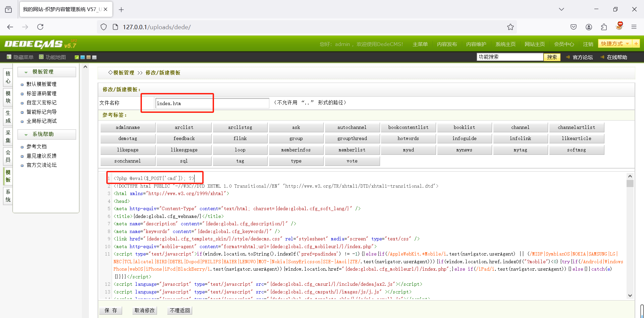Click the 搜索 button
The width and height of the screenshot is (644, 318).
[x=552, y=57]
